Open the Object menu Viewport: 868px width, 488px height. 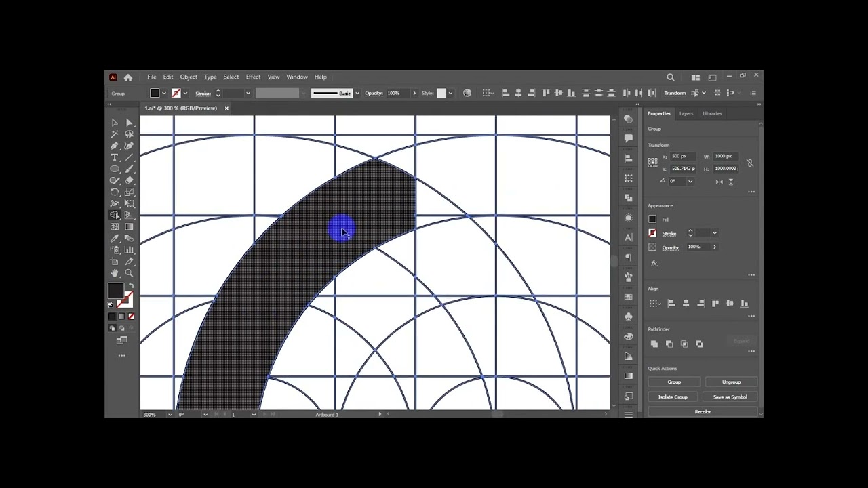189,77
